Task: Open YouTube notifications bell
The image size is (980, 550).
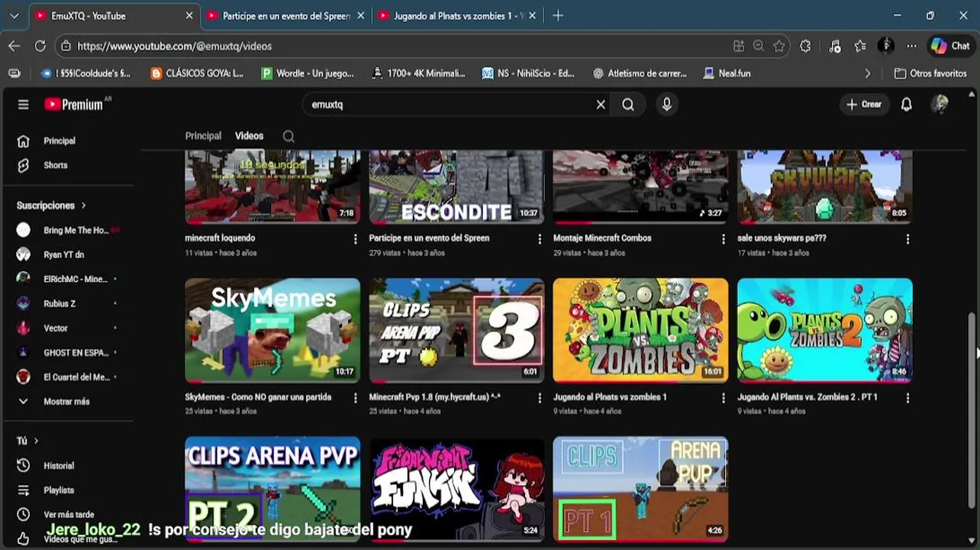Action: (906, 105)
